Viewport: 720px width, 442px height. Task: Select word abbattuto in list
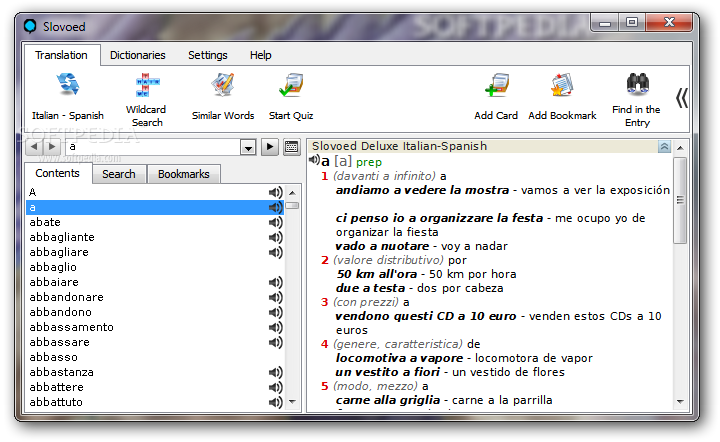click(x=155, y=402)
